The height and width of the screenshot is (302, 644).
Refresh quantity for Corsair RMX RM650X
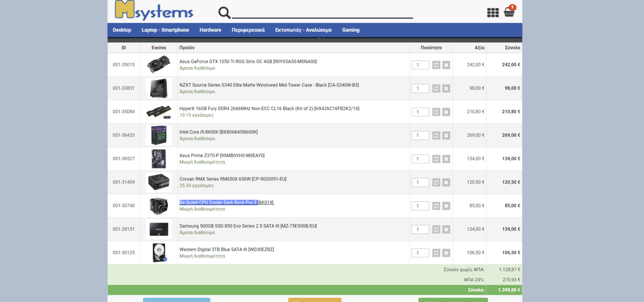436,182
